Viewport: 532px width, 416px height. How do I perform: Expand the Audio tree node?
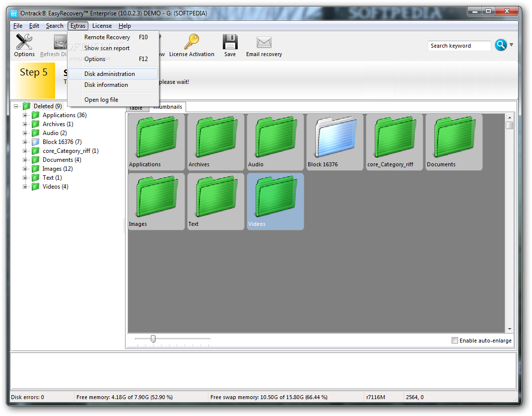coord(25,133)
